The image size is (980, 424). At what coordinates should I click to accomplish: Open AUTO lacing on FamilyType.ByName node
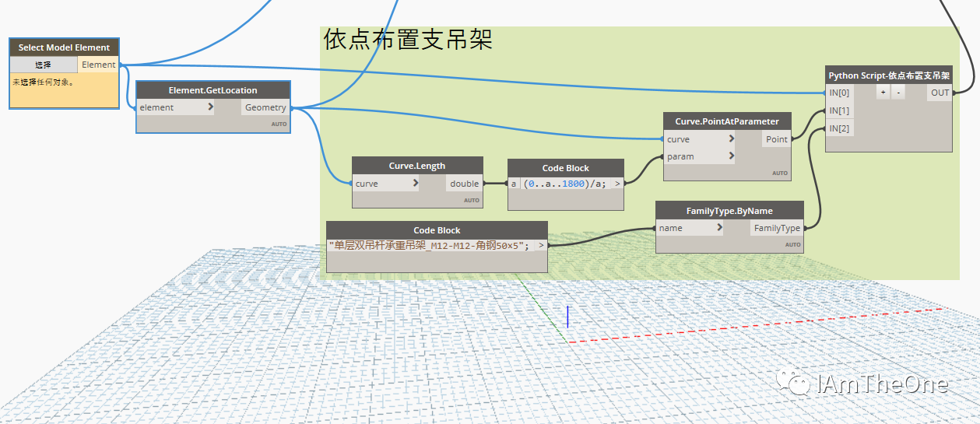pos(792,245)
